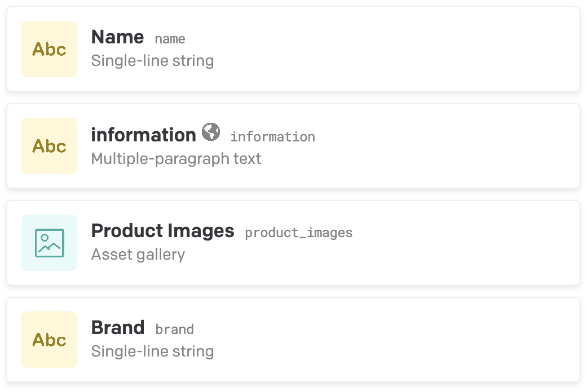Click the 'Multiple-paragraph text' type label

coord(176,158)
